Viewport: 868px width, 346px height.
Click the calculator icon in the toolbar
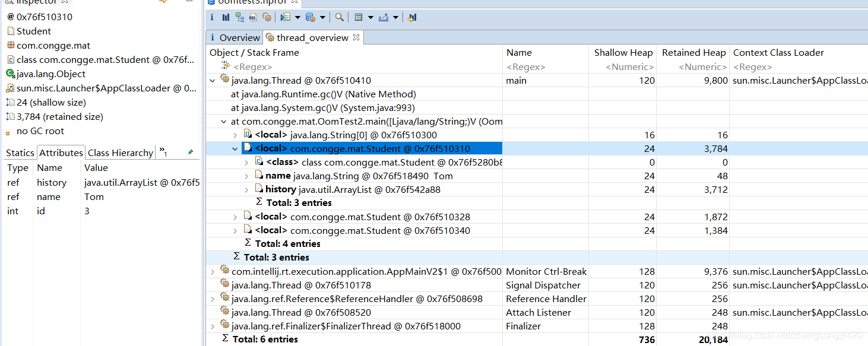358,18
